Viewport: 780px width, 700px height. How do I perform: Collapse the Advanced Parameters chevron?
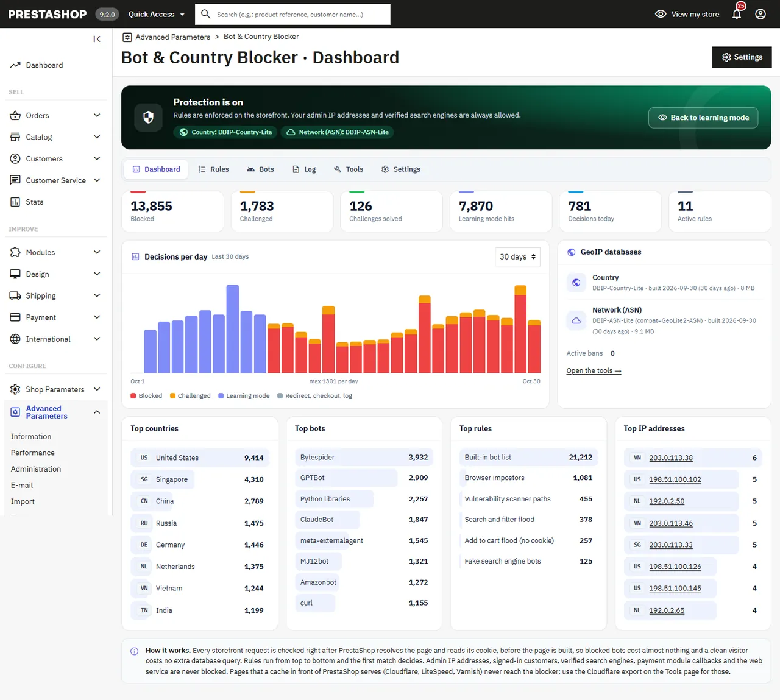(x=97, y=412)
